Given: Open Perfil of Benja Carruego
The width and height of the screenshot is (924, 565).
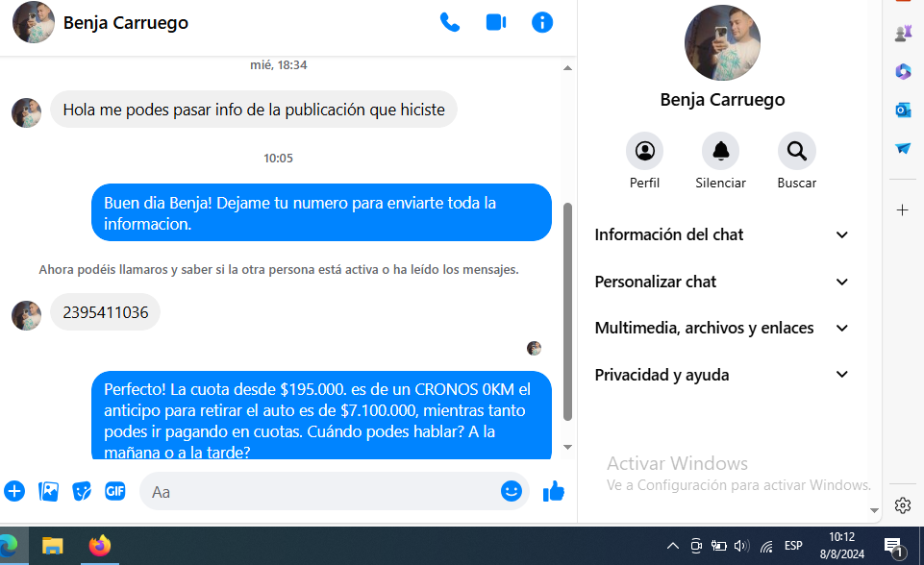Looking at the screenshot, I should [644, 152].
